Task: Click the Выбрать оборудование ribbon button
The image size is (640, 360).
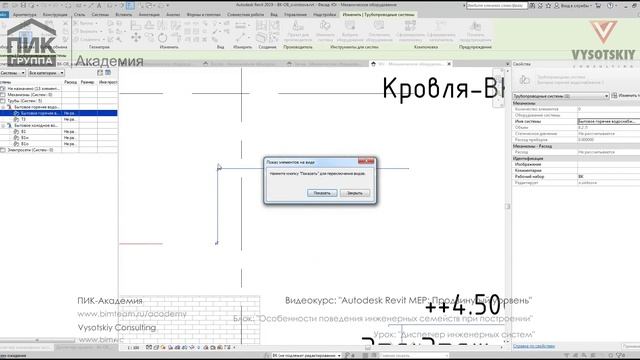Action: [x=350, y=32]
